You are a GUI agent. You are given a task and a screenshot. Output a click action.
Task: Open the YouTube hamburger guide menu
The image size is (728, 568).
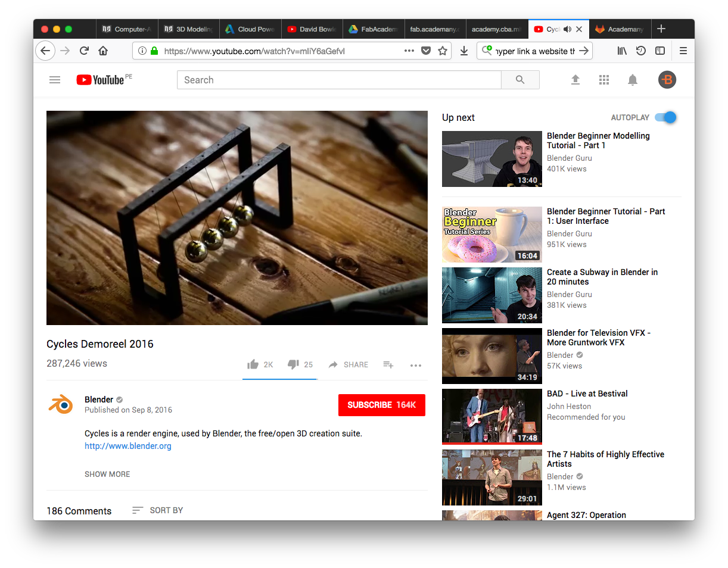click(55, 80)
